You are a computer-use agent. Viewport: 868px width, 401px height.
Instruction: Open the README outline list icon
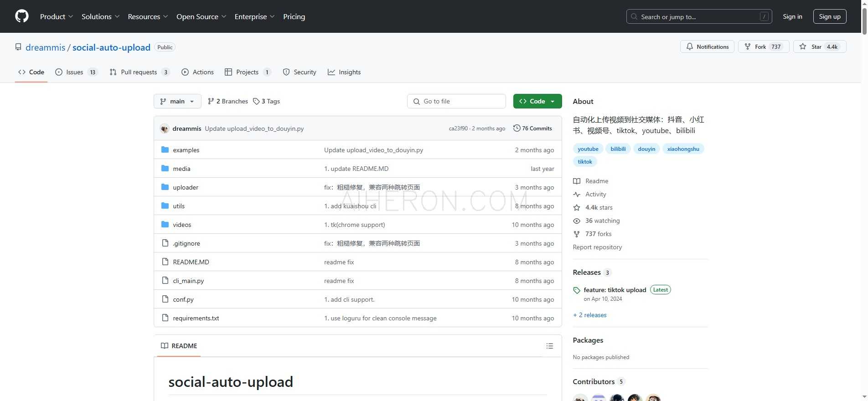point(550,346)
